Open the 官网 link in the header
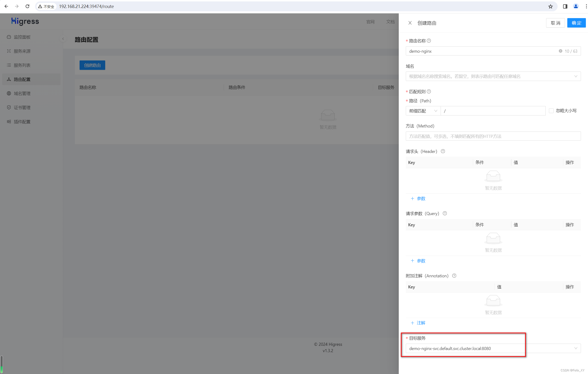The image size is (588, 374). coord(370,22)
